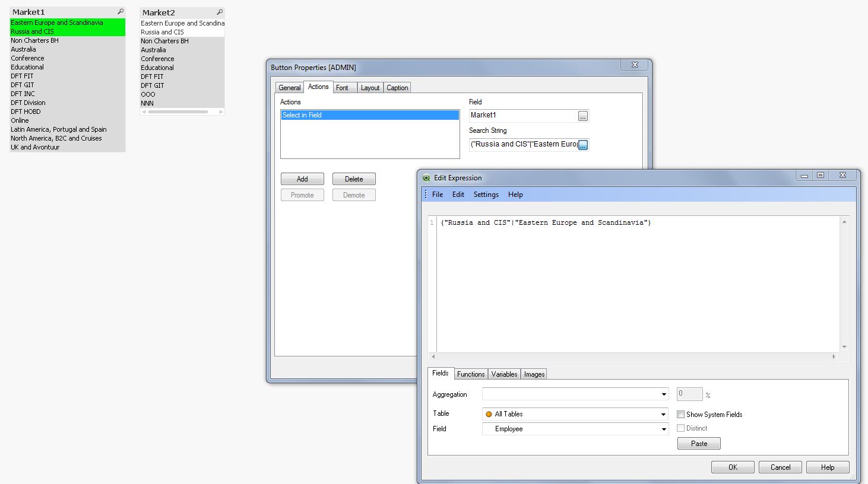This screenshot has width=868, height=484.
Task: Select North America, B2C and Cruises
Action: click(x=68, y=138)
